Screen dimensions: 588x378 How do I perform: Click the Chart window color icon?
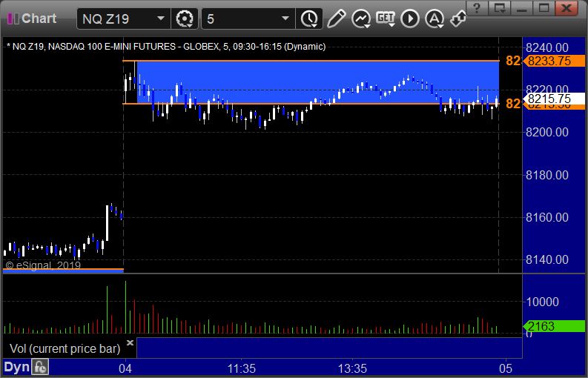(x=13, y=19)
